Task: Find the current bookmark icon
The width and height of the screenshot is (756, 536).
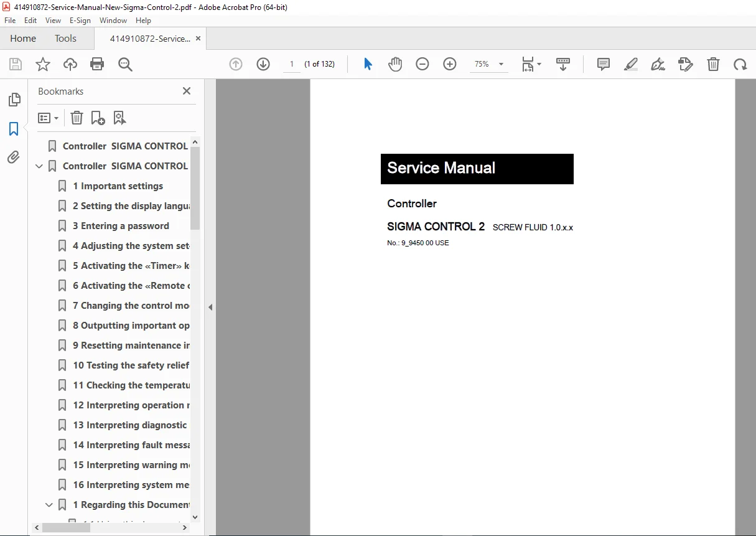Action: tap(119, 118)
